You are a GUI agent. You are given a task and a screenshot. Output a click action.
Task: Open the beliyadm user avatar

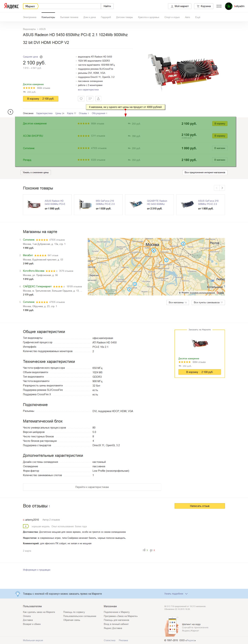pyautogui.click(x=229, y=6)
